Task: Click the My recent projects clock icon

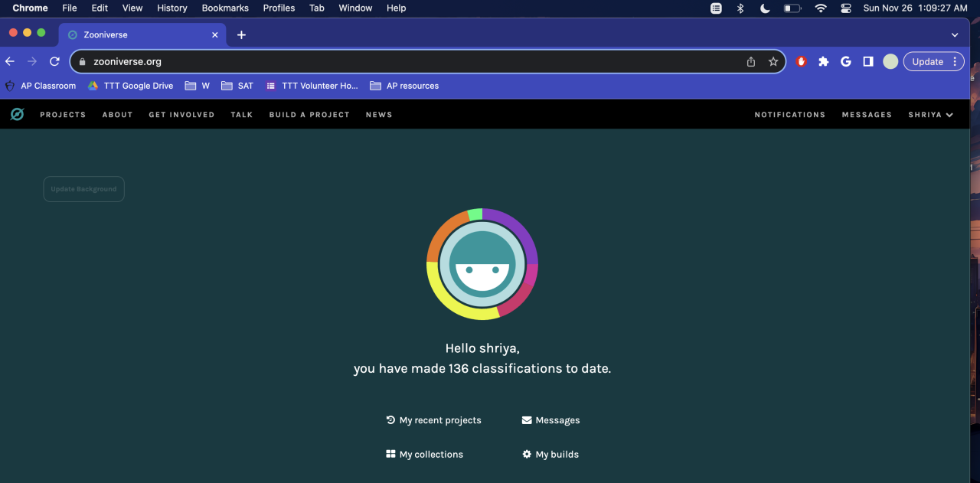Action: pyautogui.click(x=390, y=419)
